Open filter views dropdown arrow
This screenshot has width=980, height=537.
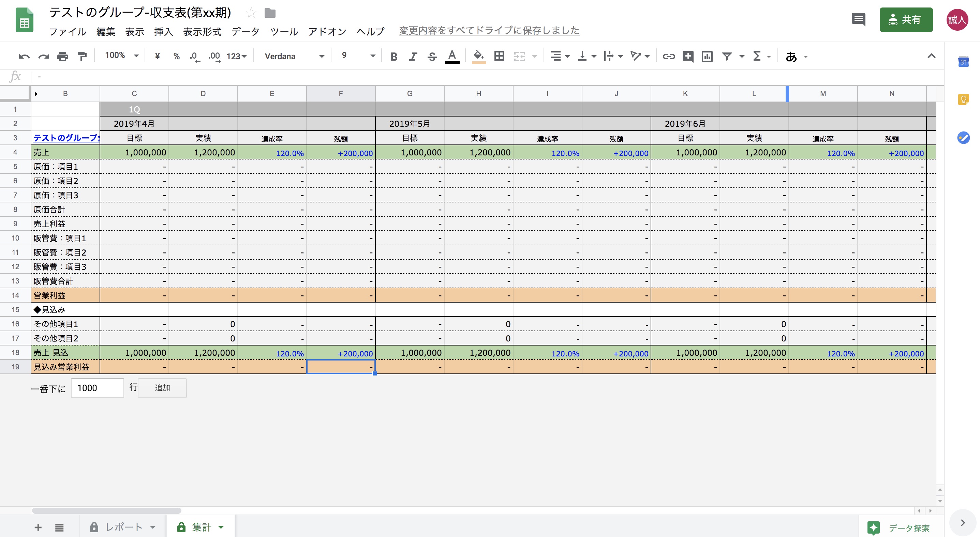[741, 57]
